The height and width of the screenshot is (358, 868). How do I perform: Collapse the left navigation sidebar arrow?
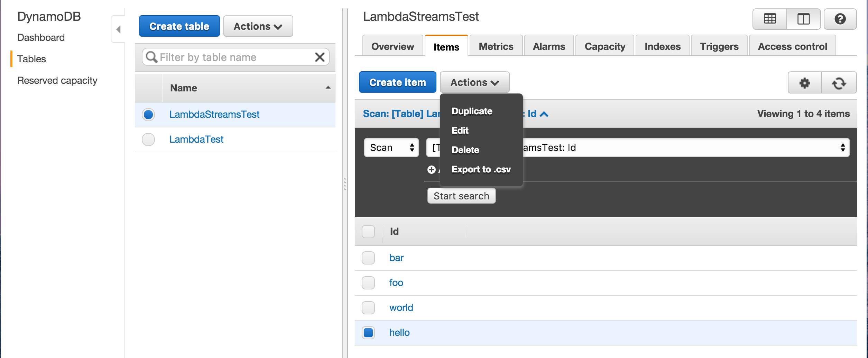tap(118, 29)
